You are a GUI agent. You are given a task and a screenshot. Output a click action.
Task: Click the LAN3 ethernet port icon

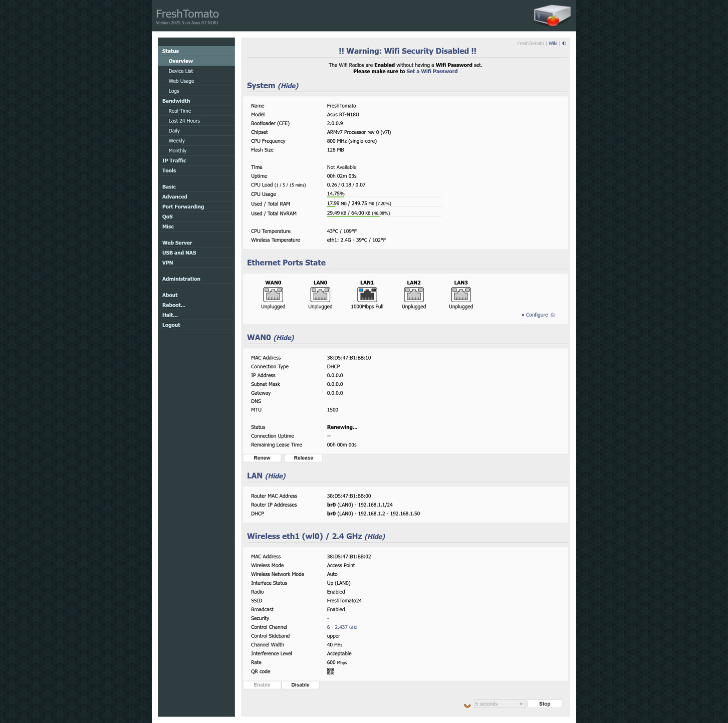[461, 295]
